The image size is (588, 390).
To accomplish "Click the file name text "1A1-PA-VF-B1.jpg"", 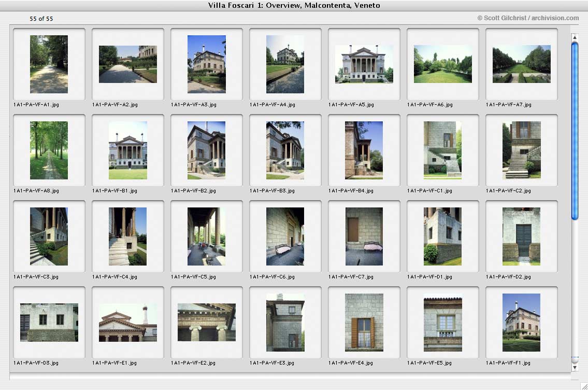I will click(114, 191).
